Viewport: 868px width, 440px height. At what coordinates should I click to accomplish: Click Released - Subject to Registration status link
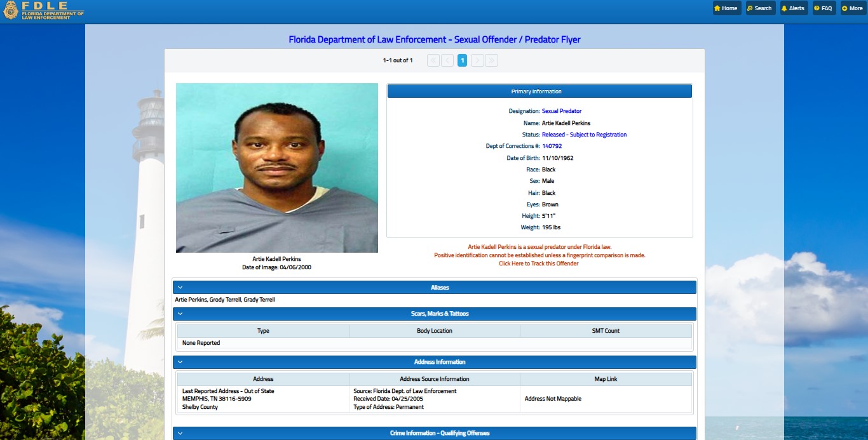point(585,135)
